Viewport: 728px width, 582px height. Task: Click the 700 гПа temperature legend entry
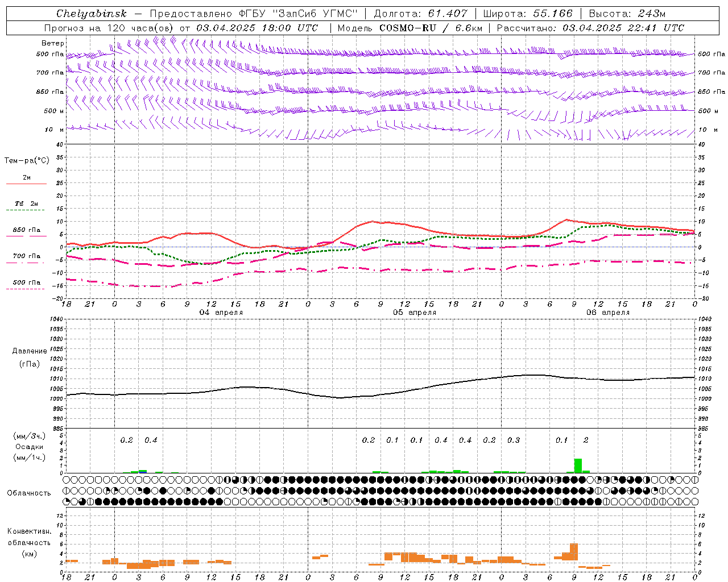pyautogui.click(x=27, y=256)
